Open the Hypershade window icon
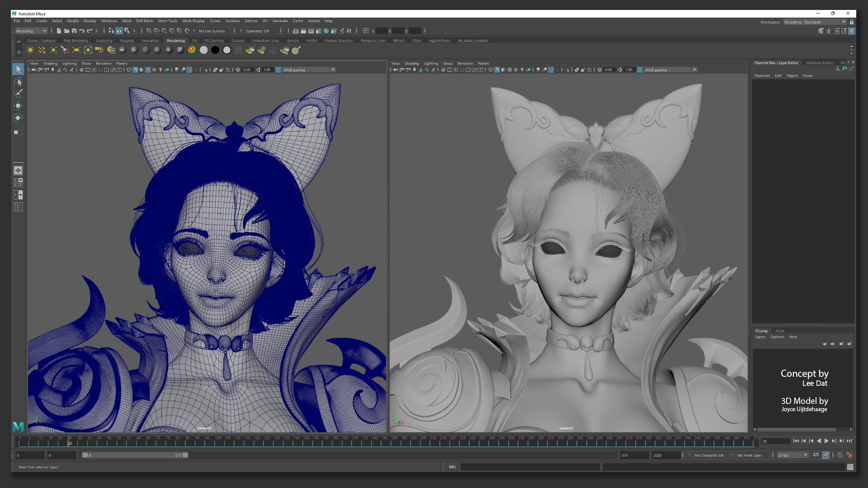Image resolution: width=868 pixels, height=488 pixels. pos(326,31)
